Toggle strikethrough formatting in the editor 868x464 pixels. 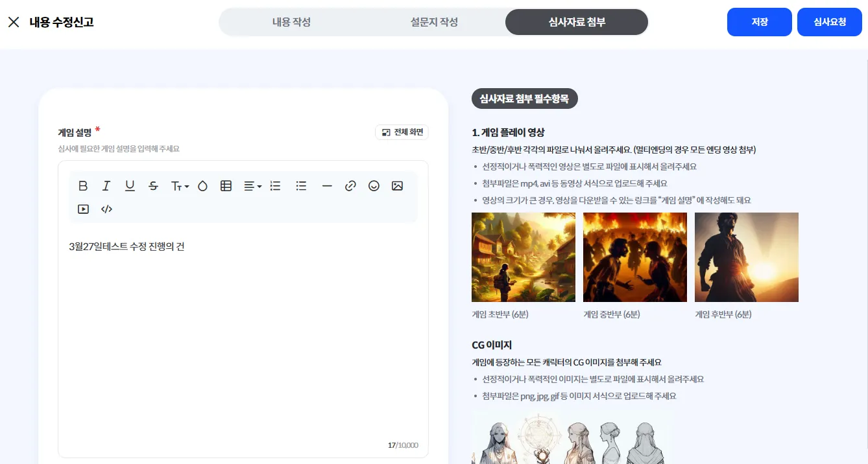point(153,186)
